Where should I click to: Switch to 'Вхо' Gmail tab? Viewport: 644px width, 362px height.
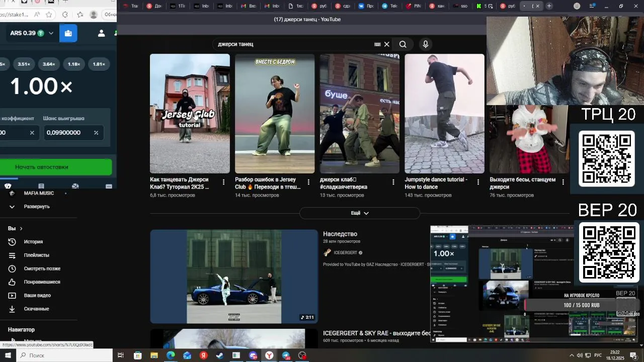click(248, 6)
